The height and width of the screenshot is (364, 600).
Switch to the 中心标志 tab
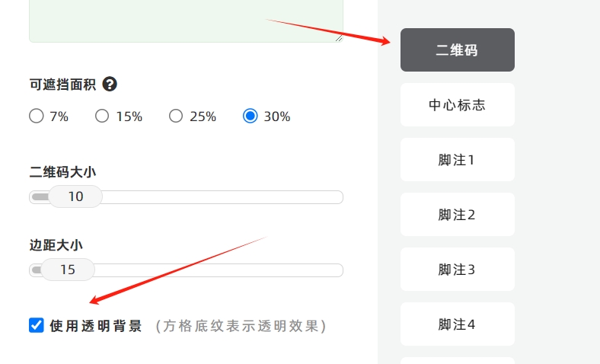[458, 104]
